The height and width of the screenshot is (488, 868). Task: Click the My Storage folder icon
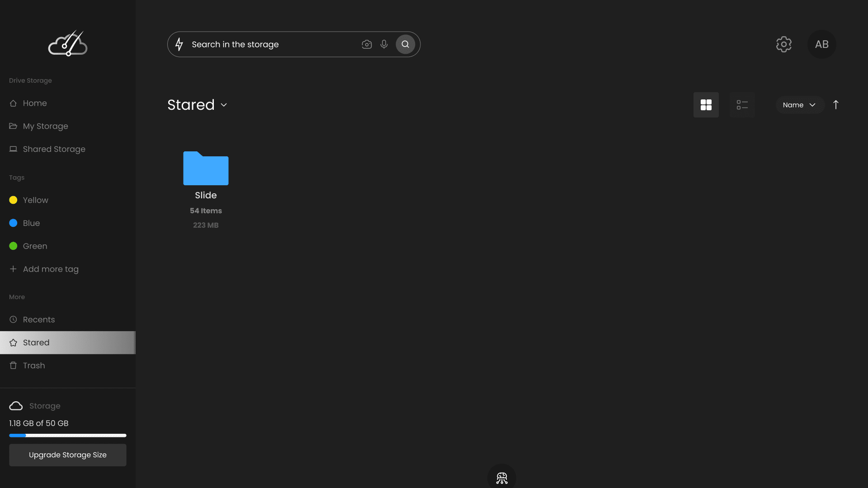tap(13, 126)
